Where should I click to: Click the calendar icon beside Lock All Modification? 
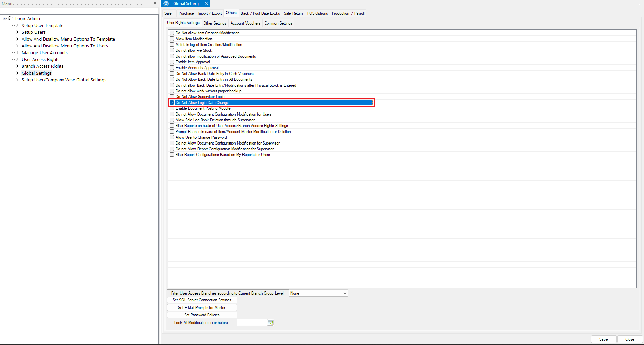pos(270,322)
